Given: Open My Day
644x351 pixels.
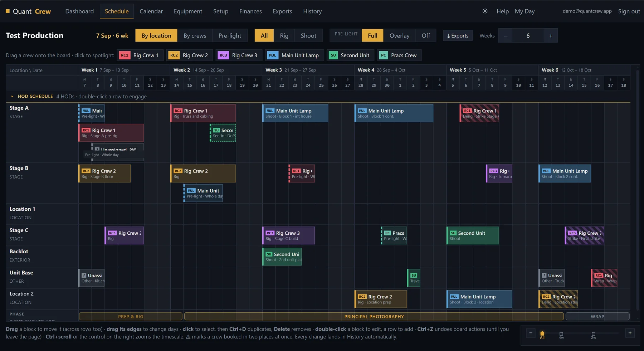Looking at the screenshot, I should 525,11.
